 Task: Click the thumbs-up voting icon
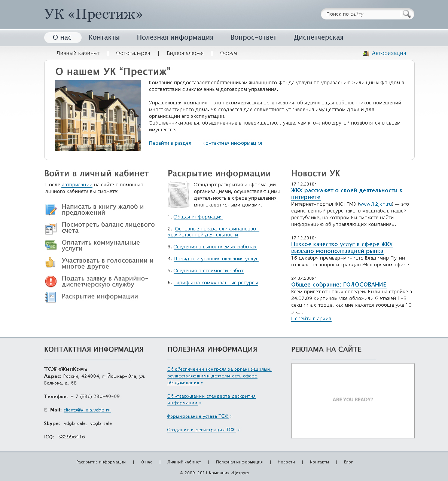(x=51, y=263)
